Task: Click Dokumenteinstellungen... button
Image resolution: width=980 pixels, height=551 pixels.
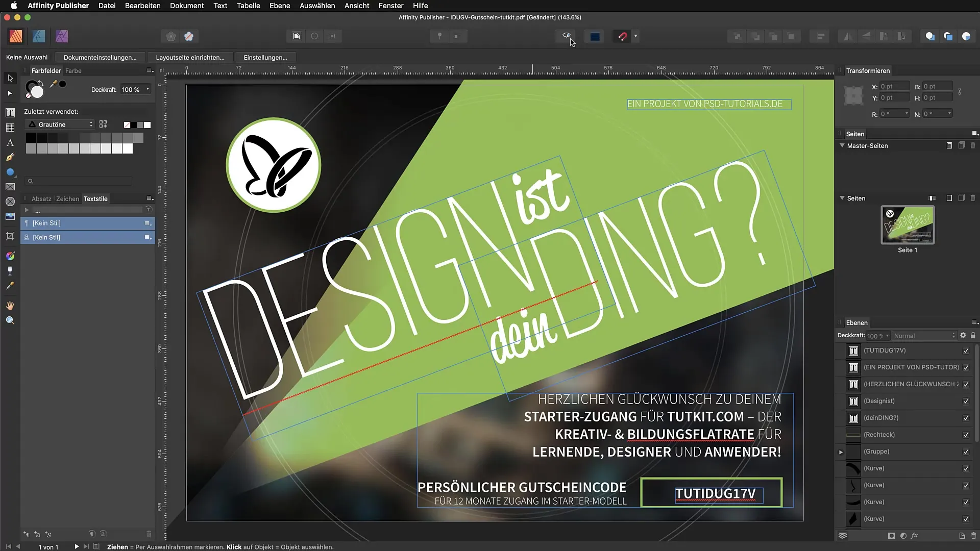Action: [100, 58]
